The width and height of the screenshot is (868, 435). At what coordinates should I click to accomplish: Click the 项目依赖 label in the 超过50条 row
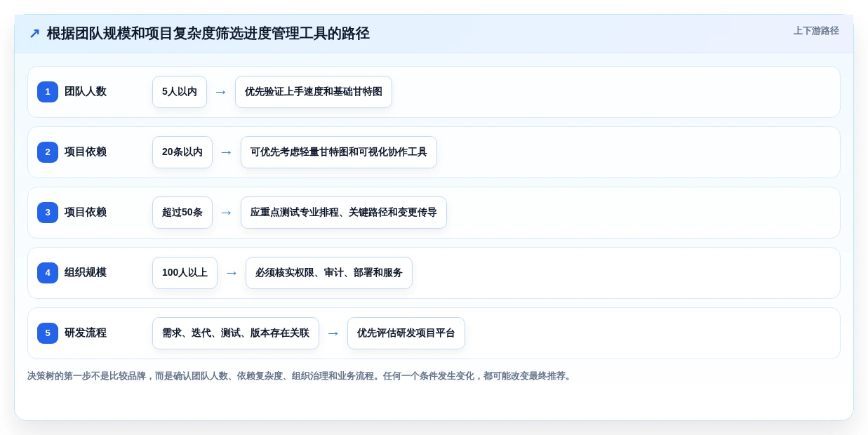(86, 213)
